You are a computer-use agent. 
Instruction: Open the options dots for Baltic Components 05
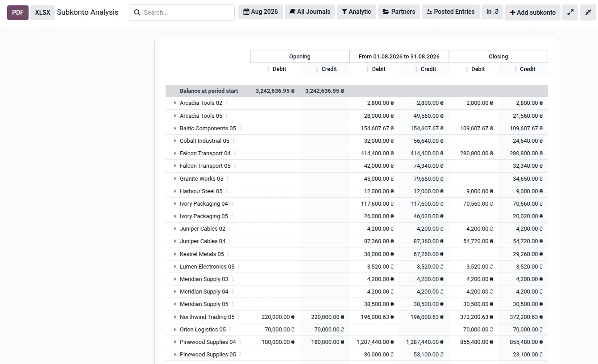[241, 128]
